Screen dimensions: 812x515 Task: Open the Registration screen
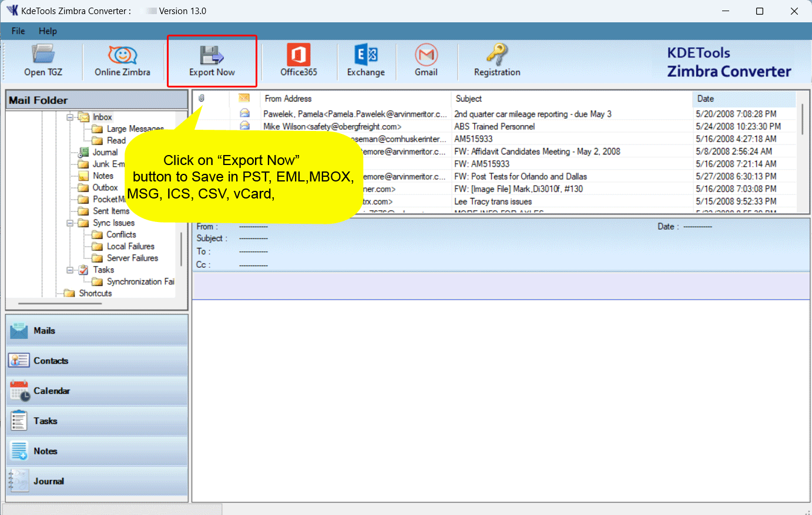tap(497, 60)
